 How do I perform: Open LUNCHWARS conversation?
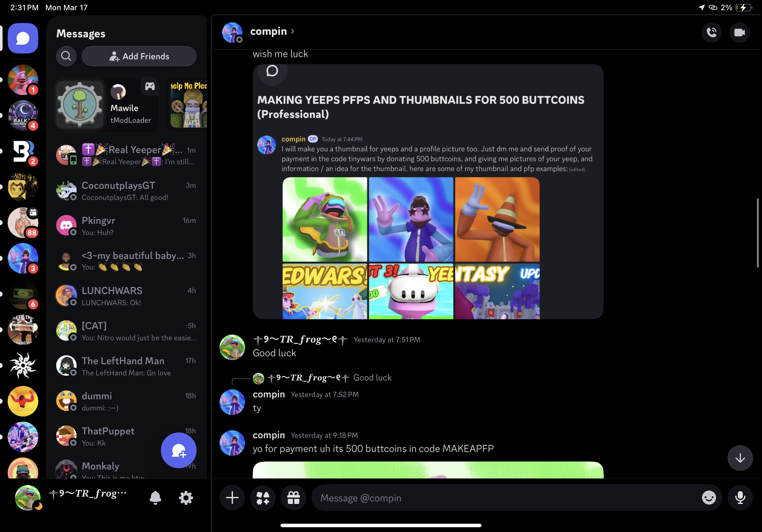[126, 296]
